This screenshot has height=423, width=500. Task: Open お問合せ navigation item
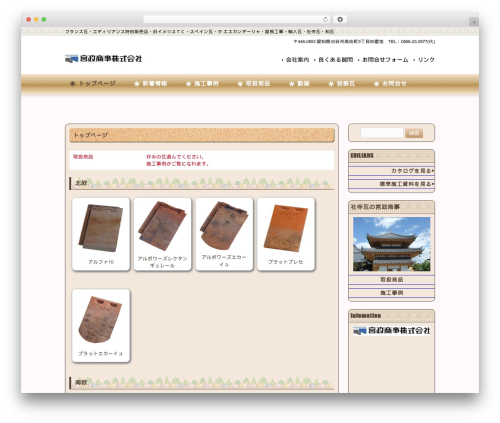390,83
